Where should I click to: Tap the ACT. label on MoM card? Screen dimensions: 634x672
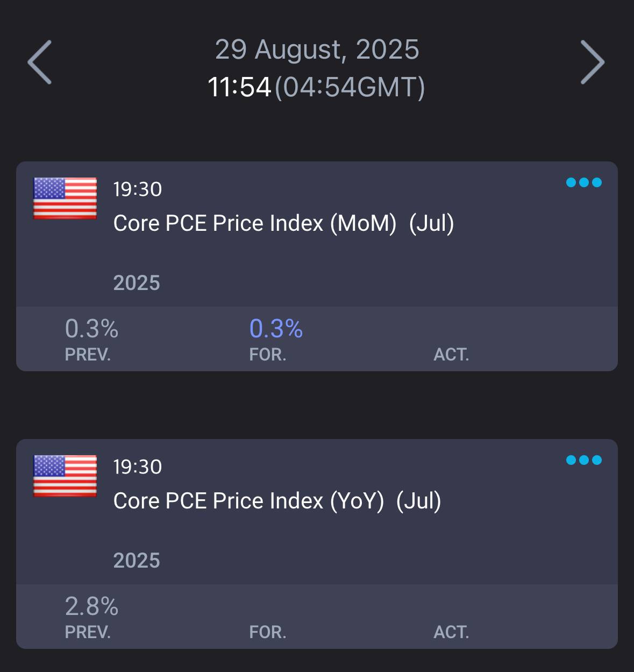tap(452, 355)
